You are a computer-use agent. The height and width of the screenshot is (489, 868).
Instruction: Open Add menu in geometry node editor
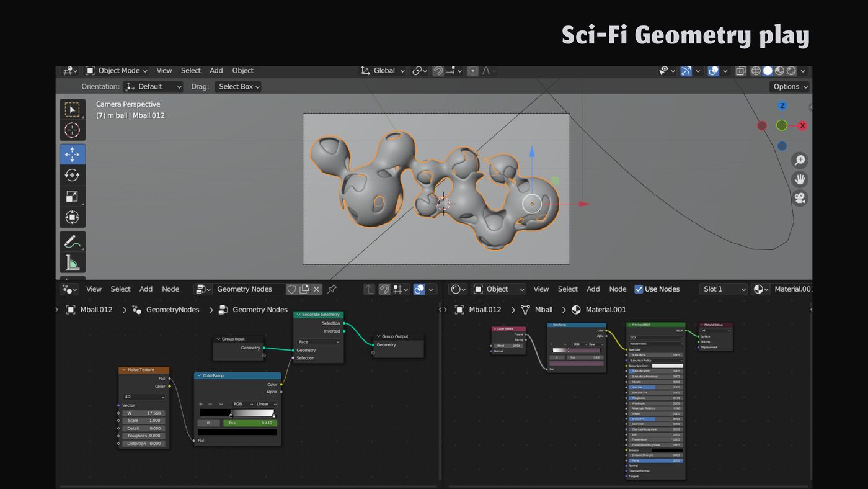(146, 289)
